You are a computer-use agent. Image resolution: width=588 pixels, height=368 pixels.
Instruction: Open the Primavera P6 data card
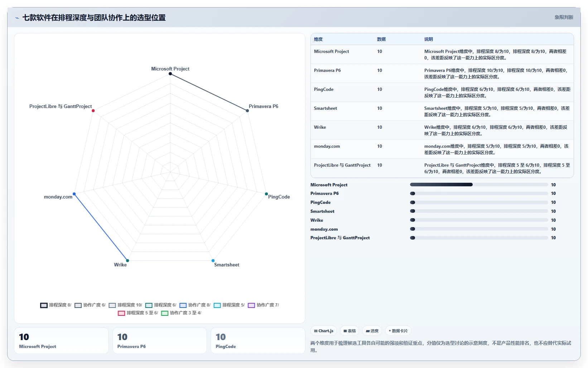(x=160, y=341)
